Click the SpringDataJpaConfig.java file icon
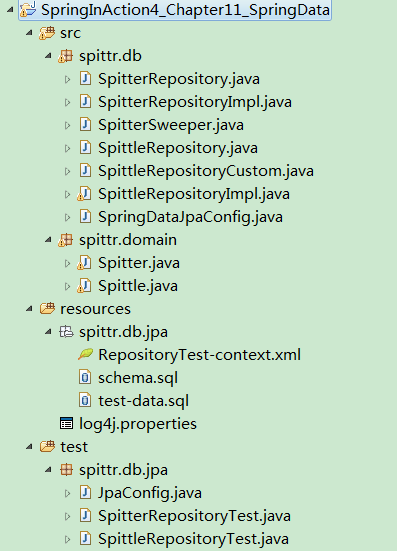The height and width of the screenshot is (551, 397). pos(85,217)
